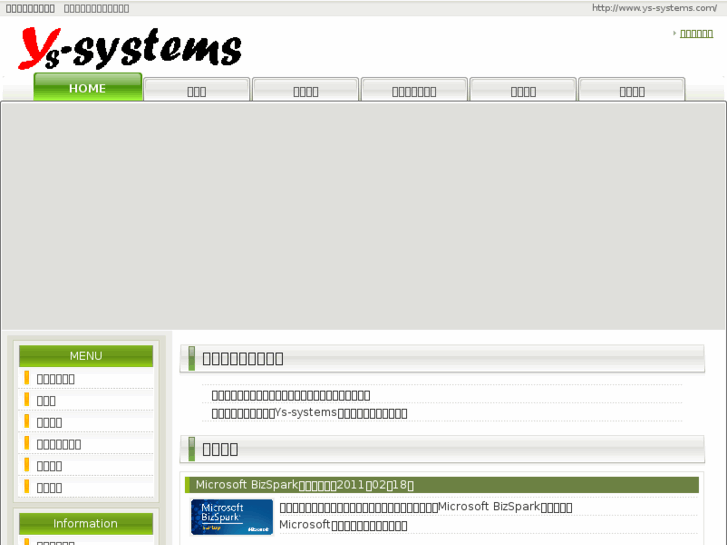Open the nav tab immediately right of HOME
The height and width of the screenshot is (545, 727).
197,90
